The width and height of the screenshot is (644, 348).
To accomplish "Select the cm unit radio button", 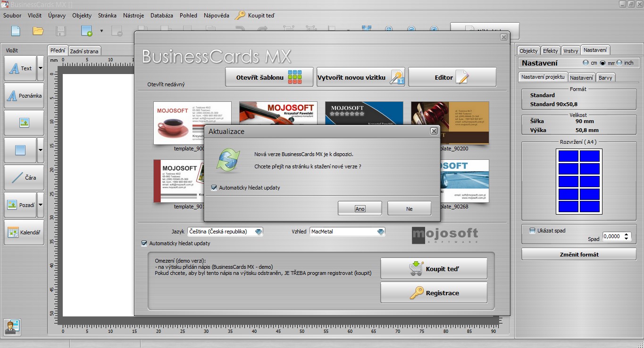I will tap(585, 63).
